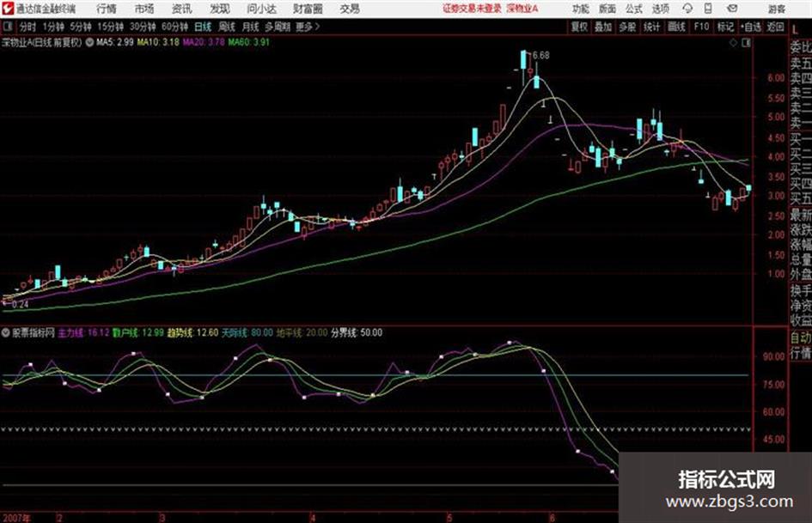Click the 复权 toolbar button
812x523 pixels.
tap(579, 27)
